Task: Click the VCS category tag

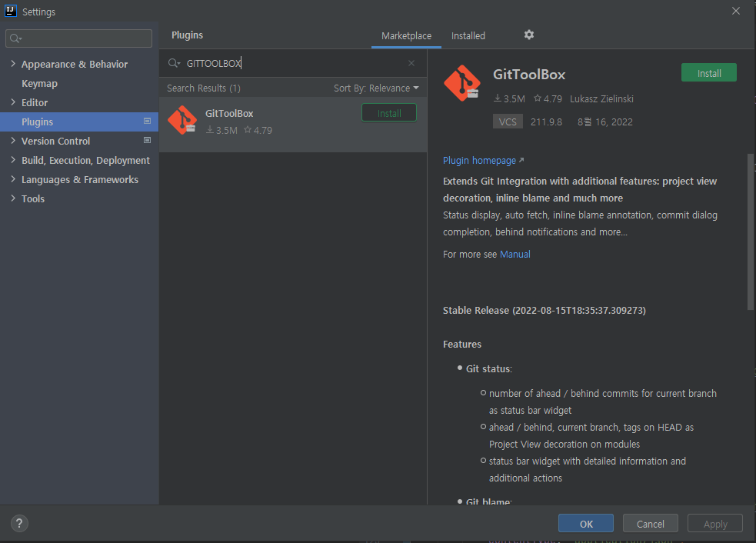Action: coord(508,122)
